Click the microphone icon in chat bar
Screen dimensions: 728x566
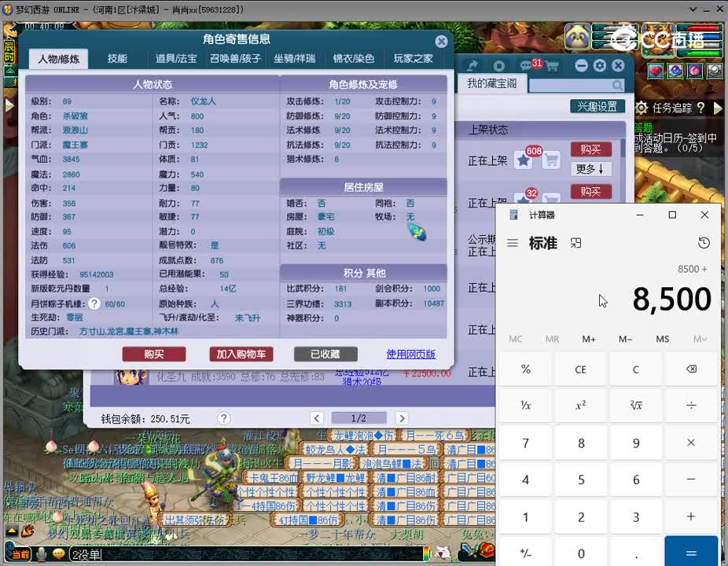[42, 554]
